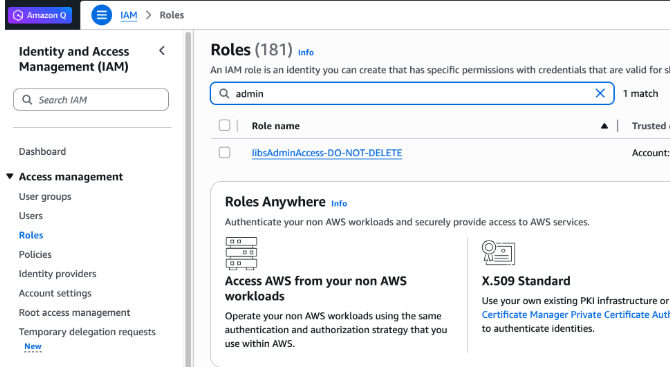The height and width of the screenshot is (374, 670).
Task: Open Root access management page
Action: [x=74, y=313]
